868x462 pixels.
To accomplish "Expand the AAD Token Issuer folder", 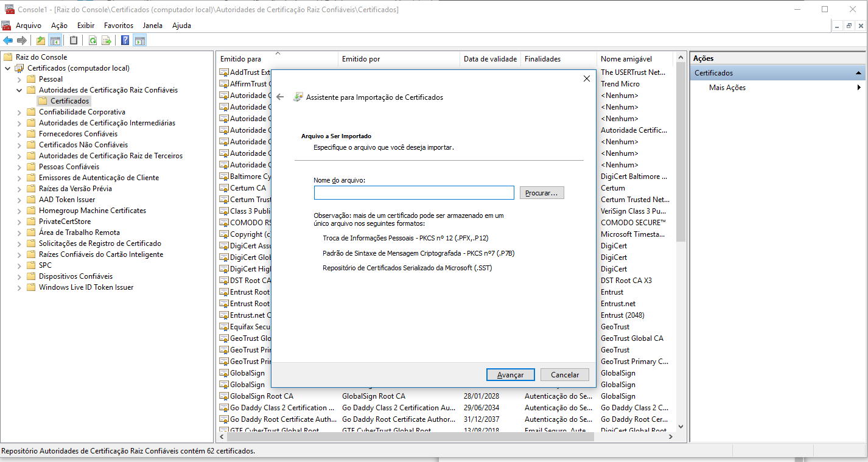I will (x=19, y=200).
